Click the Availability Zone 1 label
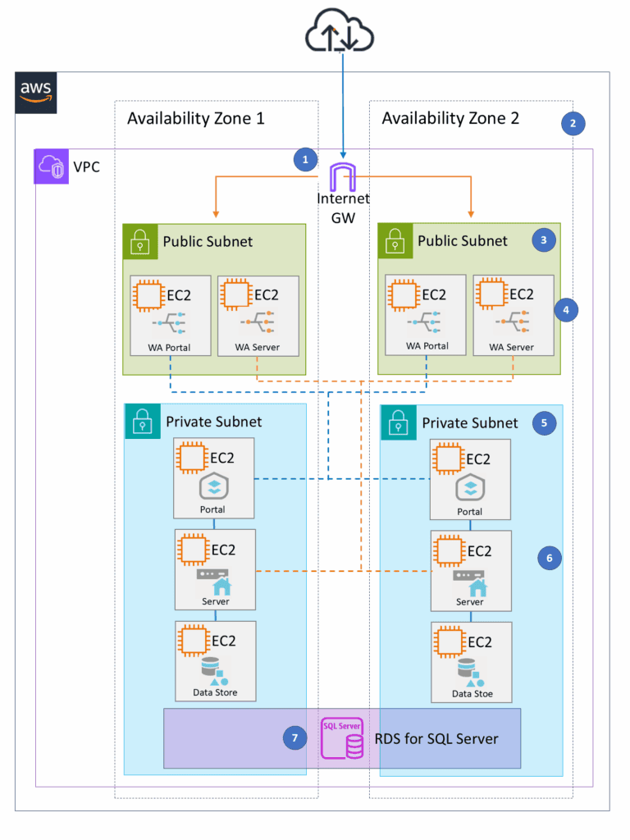 [x=195, y=119]
